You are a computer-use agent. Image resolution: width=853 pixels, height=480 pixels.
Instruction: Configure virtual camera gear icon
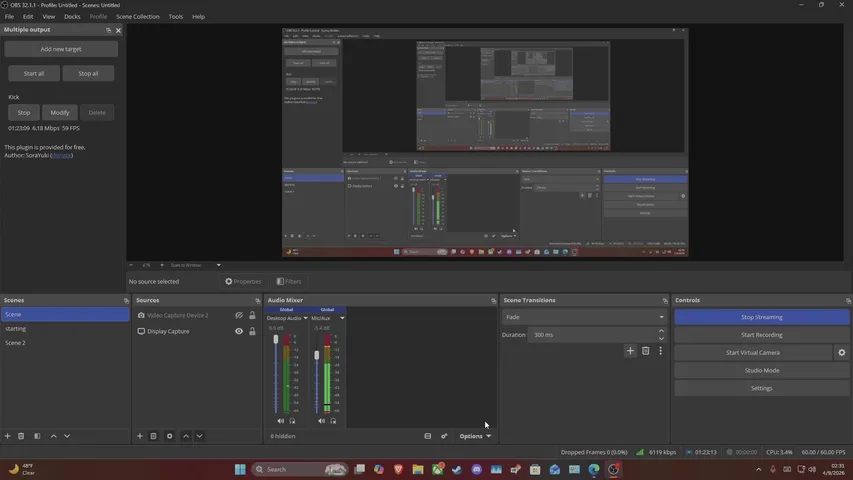pos(842,353)
